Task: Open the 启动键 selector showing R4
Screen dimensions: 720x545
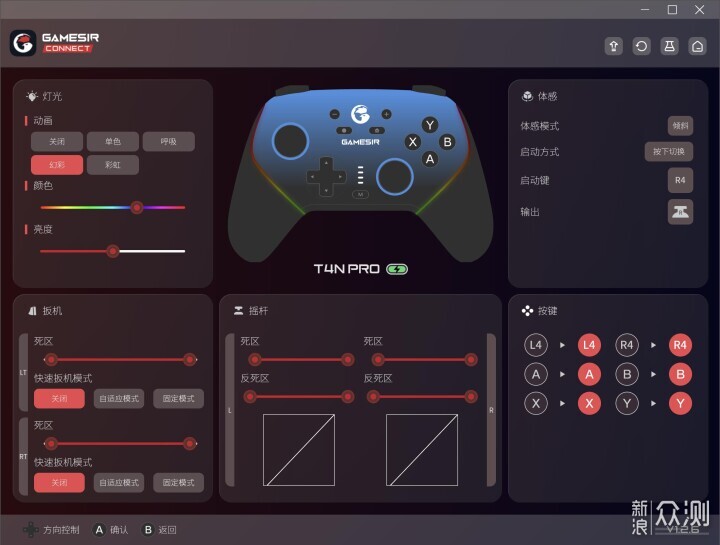Action: (x=680, y=180)
